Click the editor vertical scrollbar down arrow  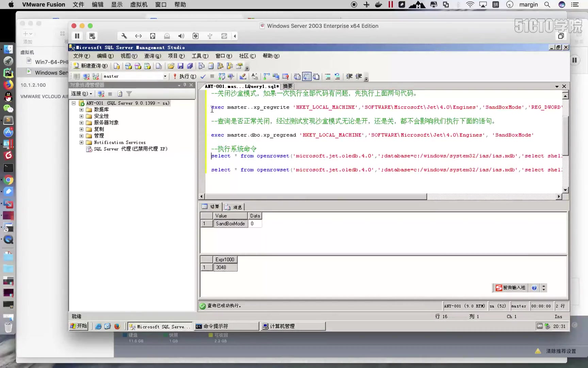[565, 190]
